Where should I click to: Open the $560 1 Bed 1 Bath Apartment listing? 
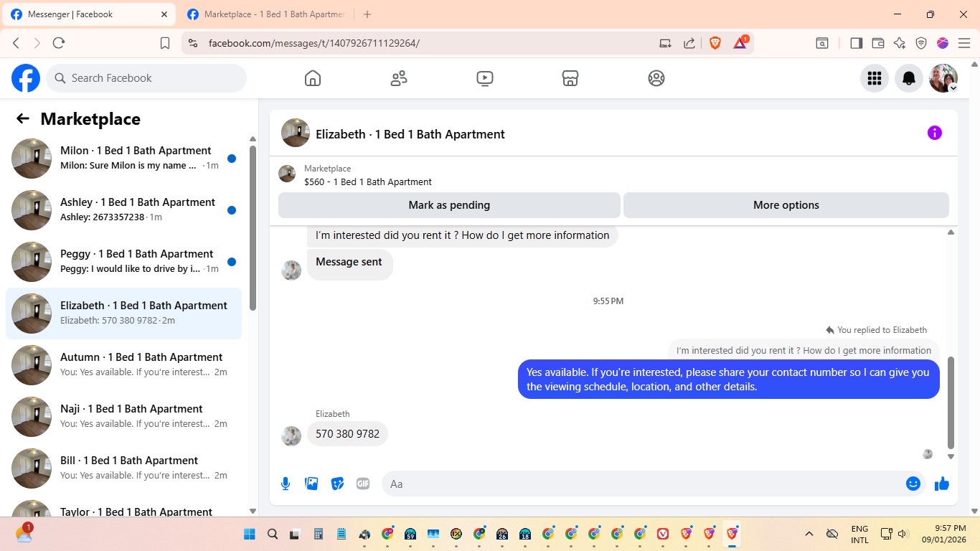(368, 182)
